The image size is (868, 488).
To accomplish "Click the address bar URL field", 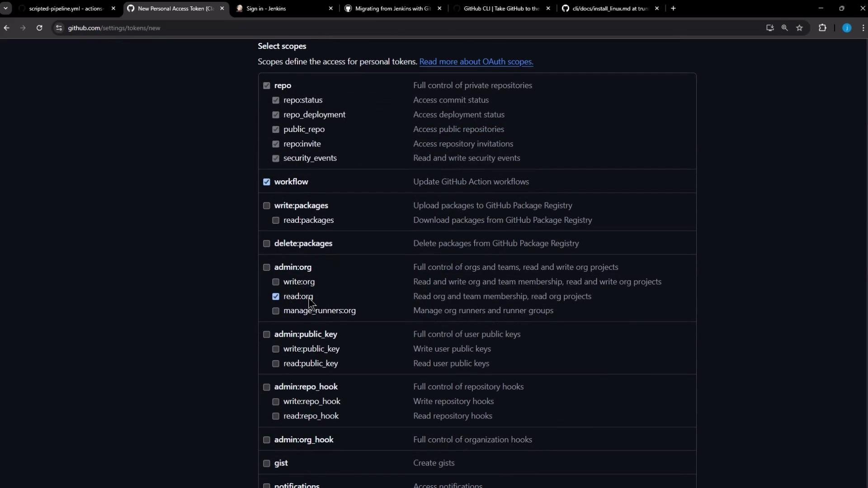I will click(x=407, y=28).
